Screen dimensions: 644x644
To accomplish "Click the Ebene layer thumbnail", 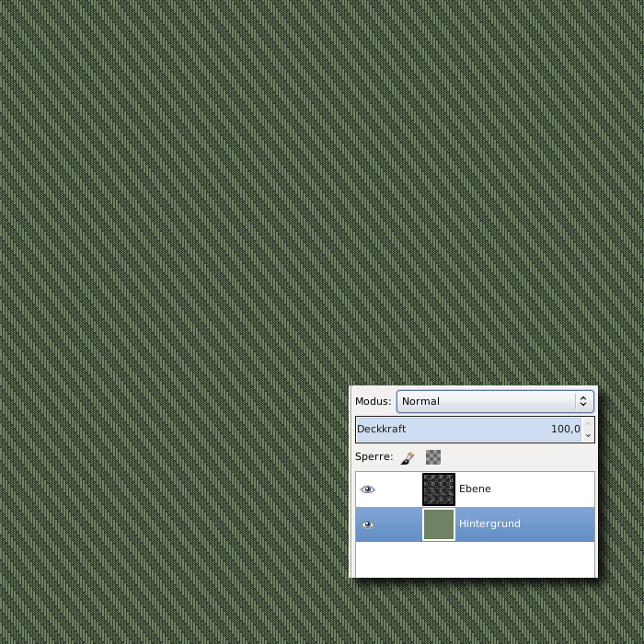I will click(x=439, y=489).
